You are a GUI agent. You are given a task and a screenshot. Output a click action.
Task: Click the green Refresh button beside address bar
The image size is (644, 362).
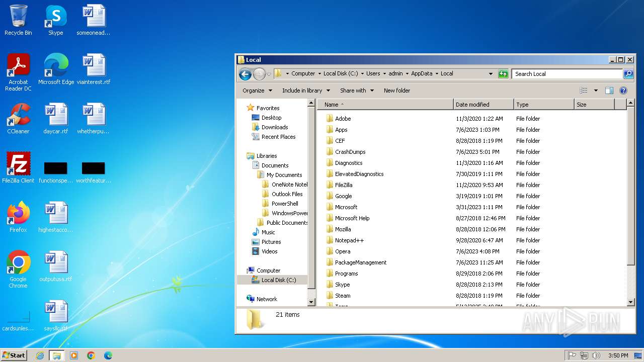(x=503, y=74)
